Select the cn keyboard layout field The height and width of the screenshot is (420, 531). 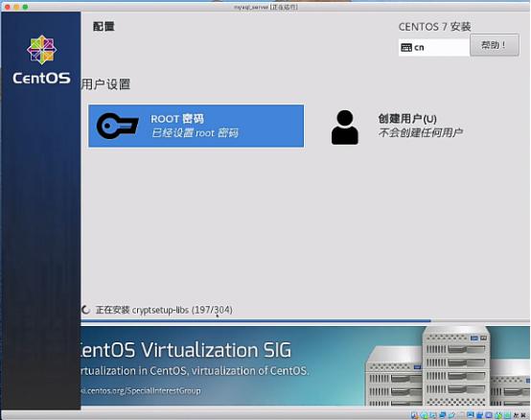(x=434, y=47)
